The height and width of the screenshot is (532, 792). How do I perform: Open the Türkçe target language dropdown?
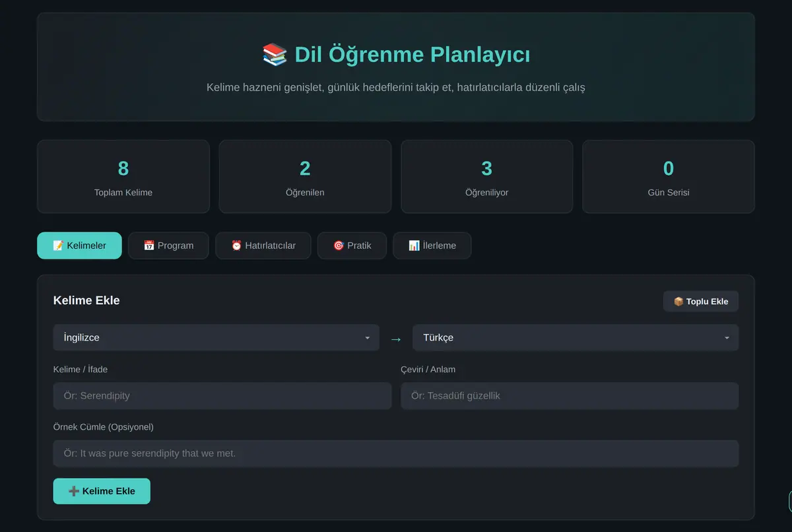pos(576,337)
